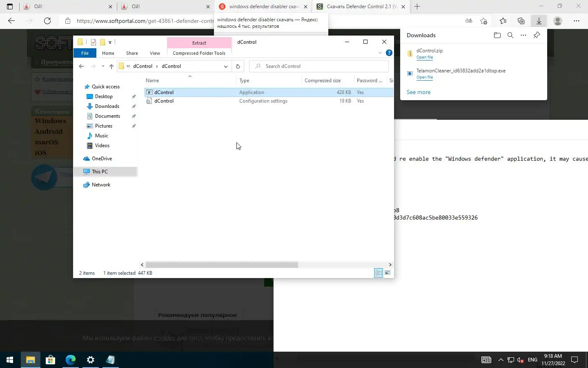The height and width of the screenshot is (368, 588).
Task: Expand previous path locations in address bar
Action: pyautogui.click(x=128, y=66)
